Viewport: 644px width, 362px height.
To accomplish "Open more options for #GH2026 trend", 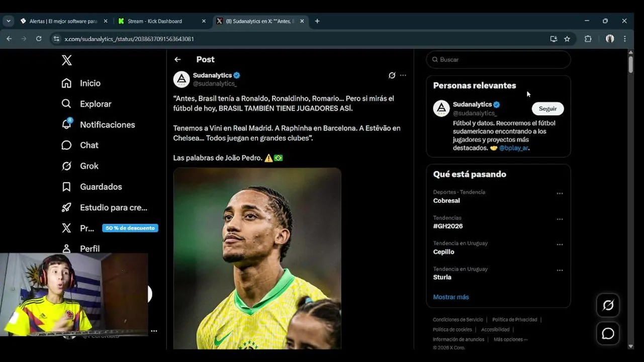I will click(x=560, y=219).
